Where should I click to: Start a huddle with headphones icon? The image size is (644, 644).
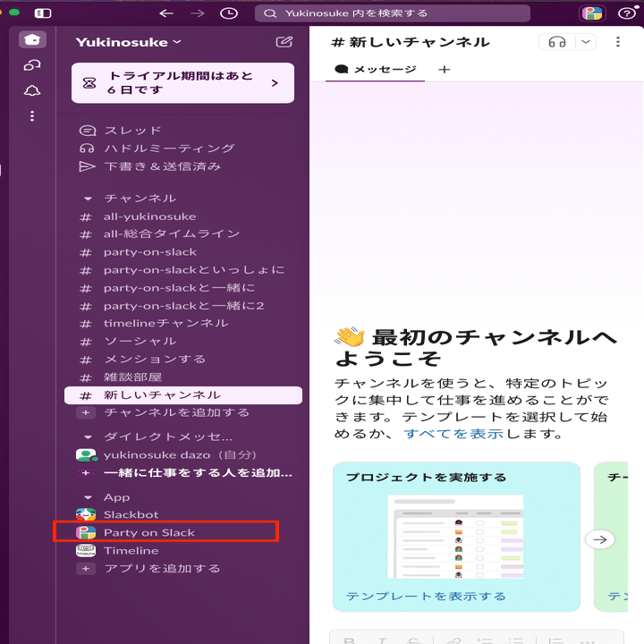click(557, 42)
